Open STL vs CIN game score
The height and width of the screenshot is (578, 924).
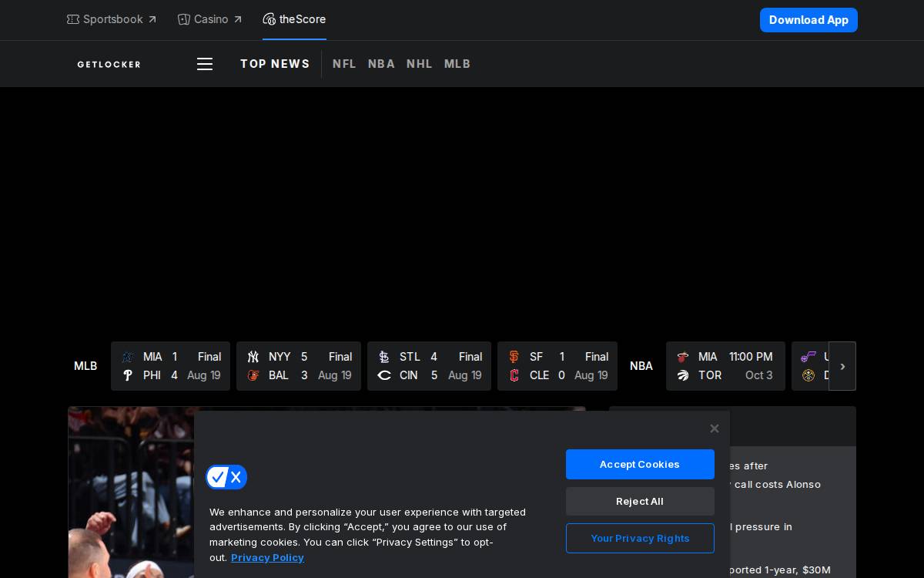pos(429,366)
